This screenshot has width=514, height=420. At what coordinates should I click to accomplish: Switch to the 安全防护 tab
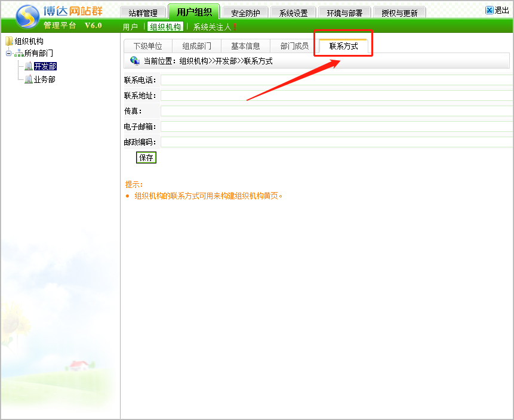[245, 13]
